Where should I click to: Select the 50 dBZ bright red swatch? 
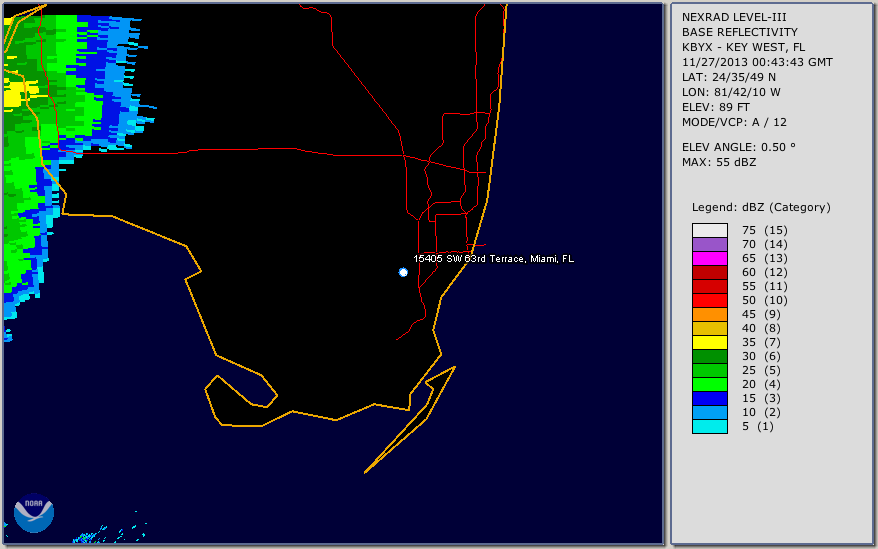click(x=709, y=300)
